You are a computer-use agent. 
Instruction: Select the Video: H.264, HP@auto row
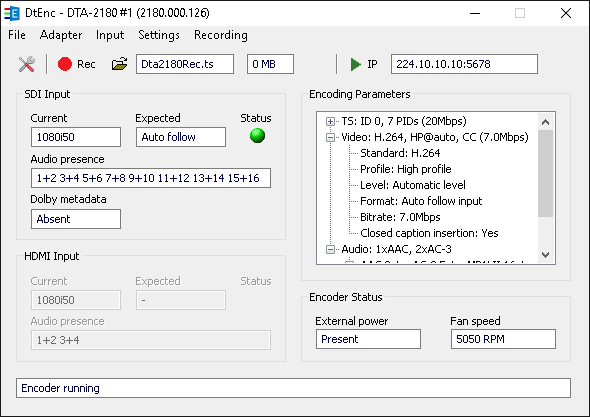(x=435, y=137)
